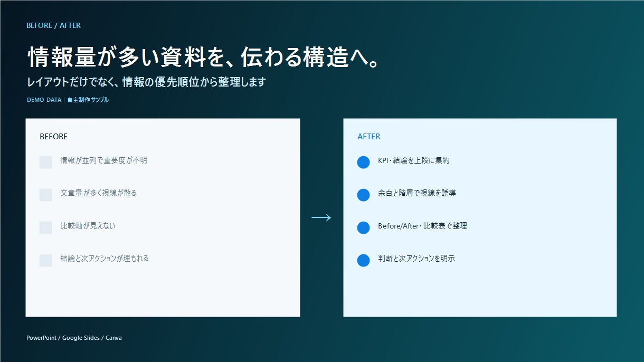This screenshot has width=644, height=362.
Task: Select the main title 情報量が多い資料を、伝わる構造へ。
Action: tap(203, 58)
